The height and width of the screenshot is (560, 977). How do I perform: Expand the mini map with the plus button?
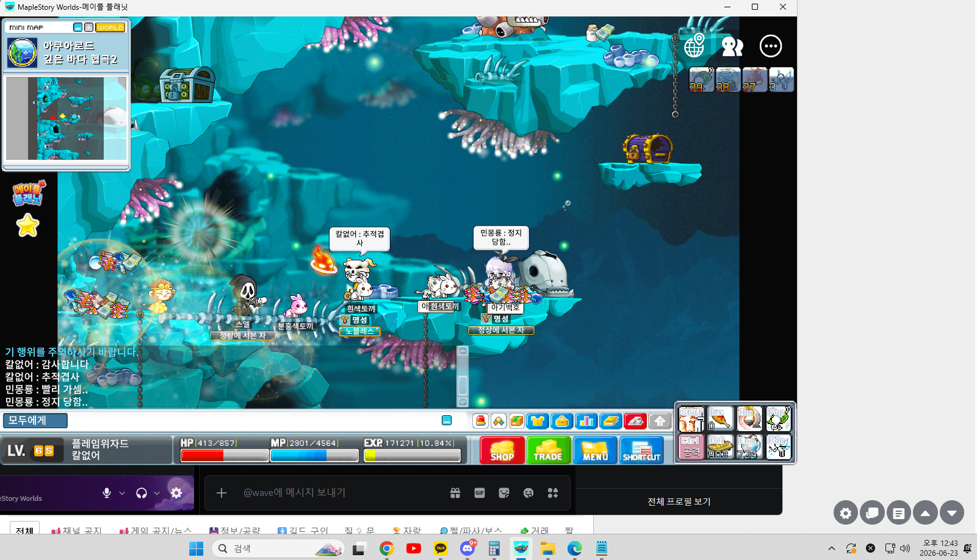point(88,27)
